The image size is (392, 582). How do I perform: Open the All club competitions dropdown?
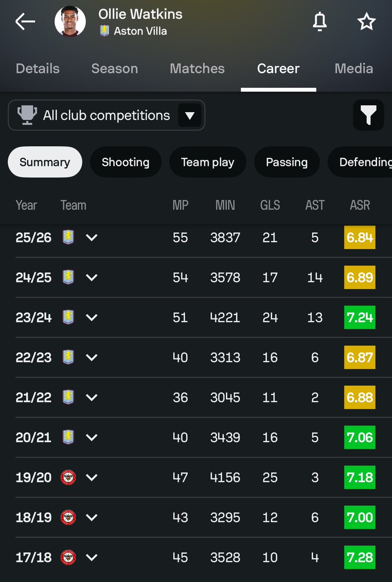tap(106, 115)
